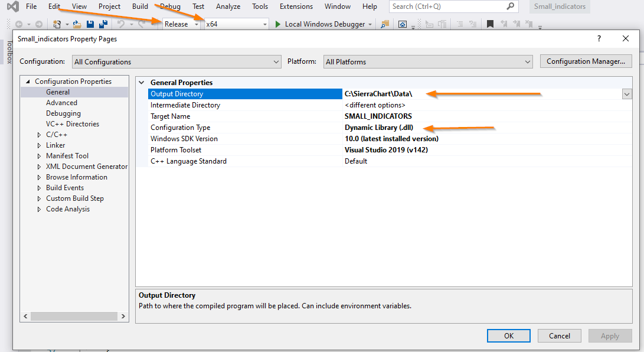Click the Find in Files toolbar icon
This screenshot has width=644, height=352.
pyautogui.click(x=385, y=24)
